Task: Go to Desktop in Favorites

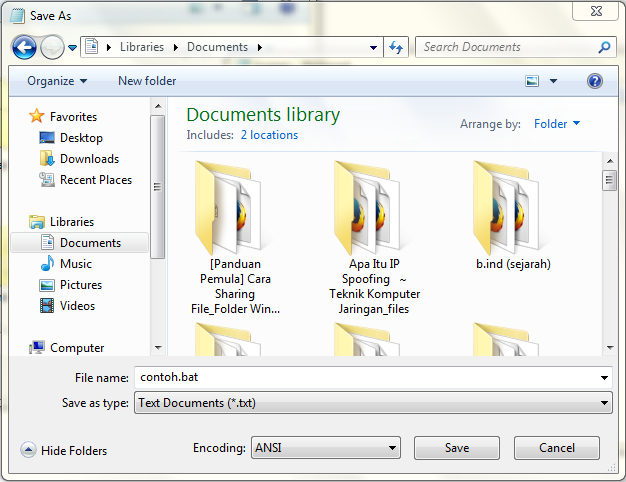Action: pos(81,138)
